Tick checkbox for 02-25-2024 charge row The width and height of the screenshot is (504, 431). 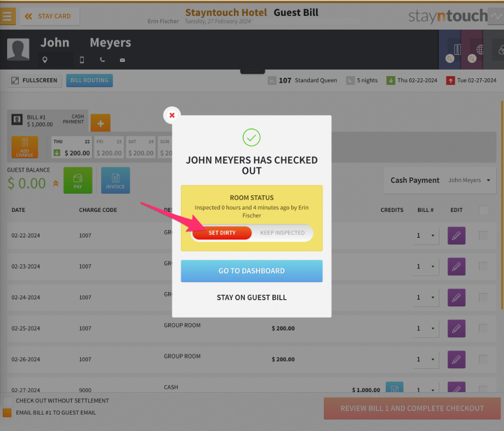pos(483,328)
